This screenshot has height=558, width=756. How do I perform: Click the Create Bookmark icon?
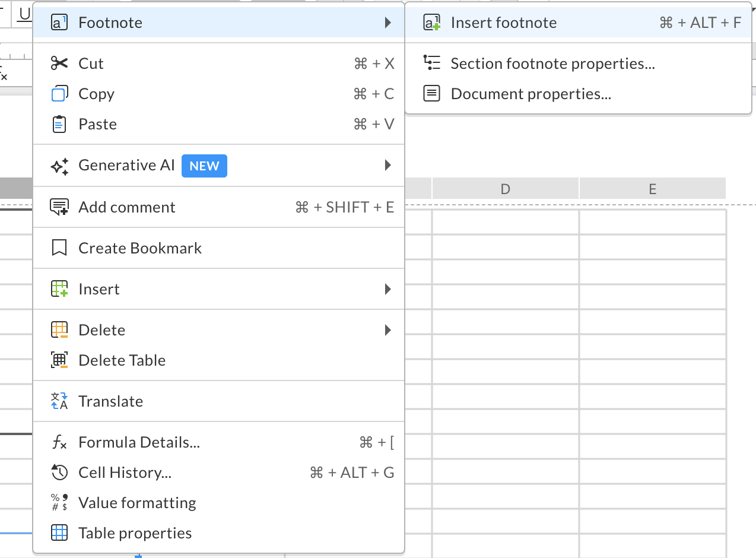pyautogui.click(x=59, y=248)
